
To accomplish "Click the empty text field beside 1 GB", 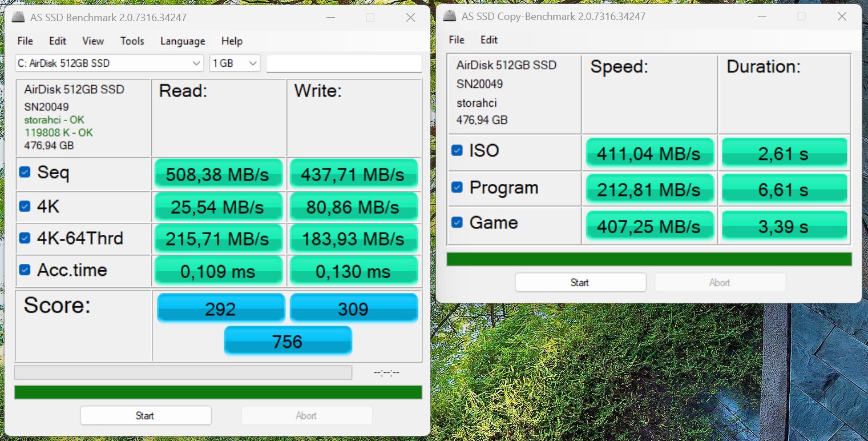I will (344, 63).
